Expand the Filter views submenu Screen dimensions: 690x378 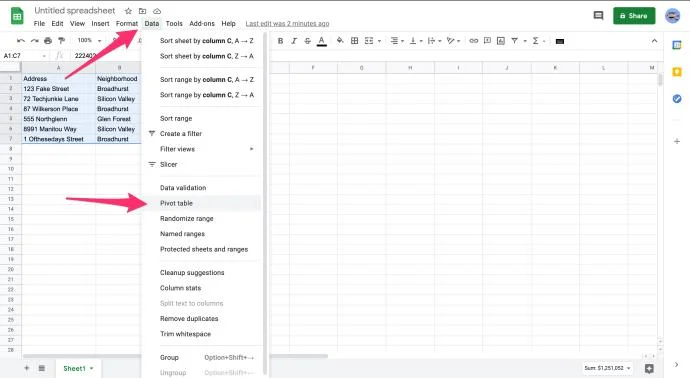tap(202, 149)
